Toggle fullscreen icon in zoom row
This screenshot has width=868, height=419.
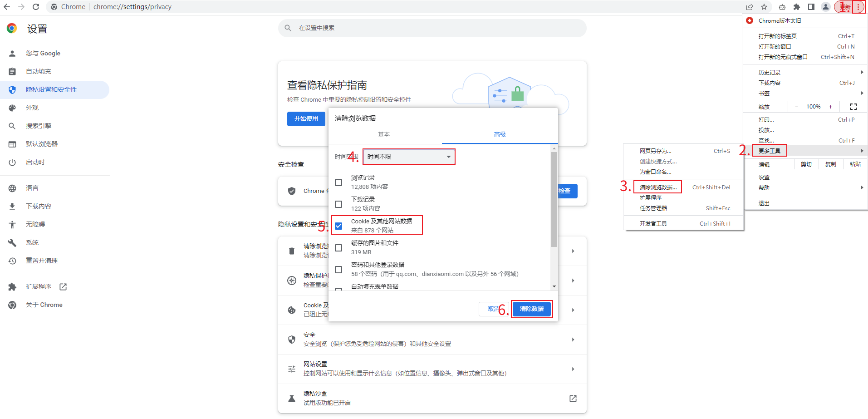853,107
